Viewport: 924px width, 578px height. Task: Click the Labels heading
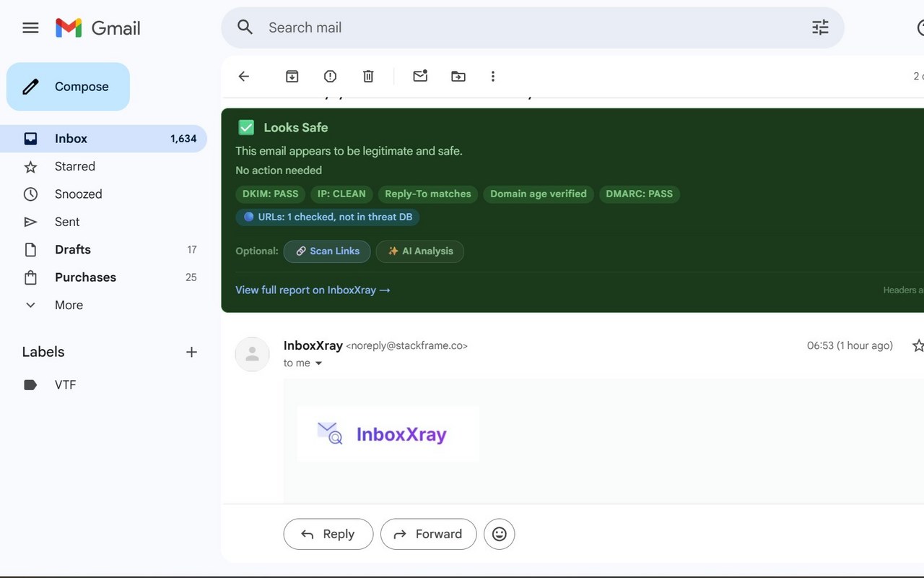(x=43, y=353)
